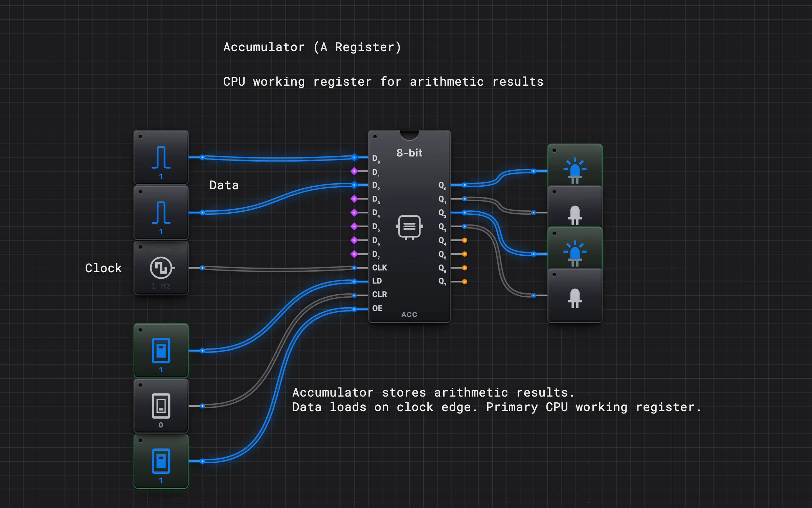Click the OE pin connection point

tap(354, 309)
